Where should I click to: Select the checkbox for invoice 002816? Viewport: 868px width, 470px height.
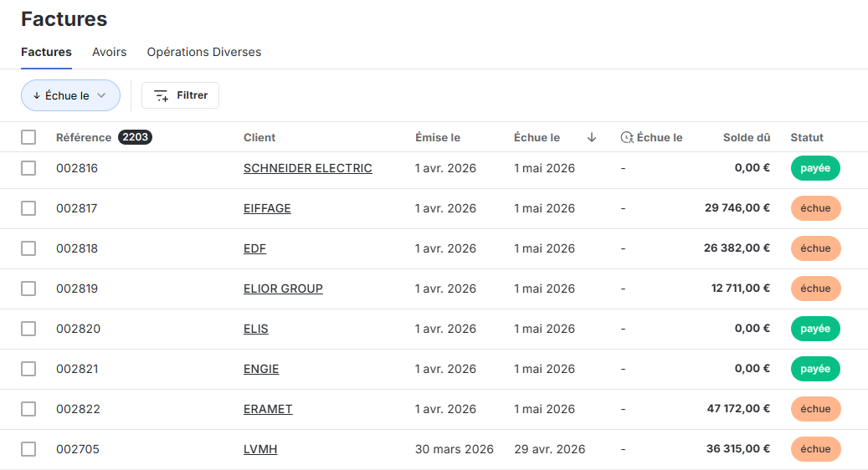[28, 168]
